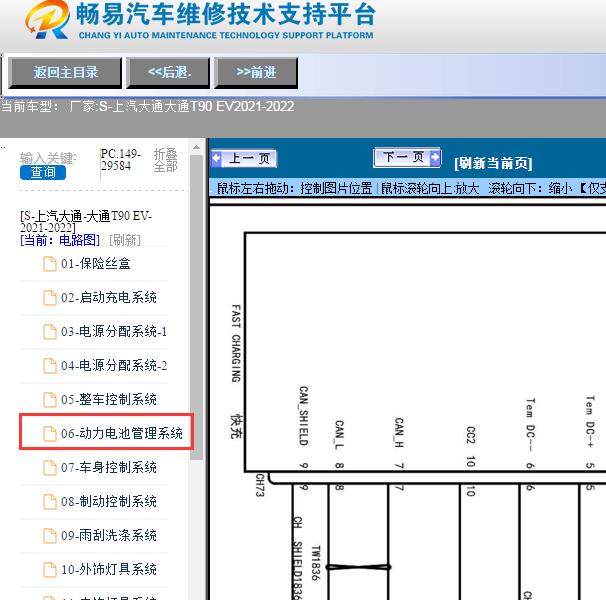
Task: Click the 刷新当前页 link
Action: (x=493, y=163)
